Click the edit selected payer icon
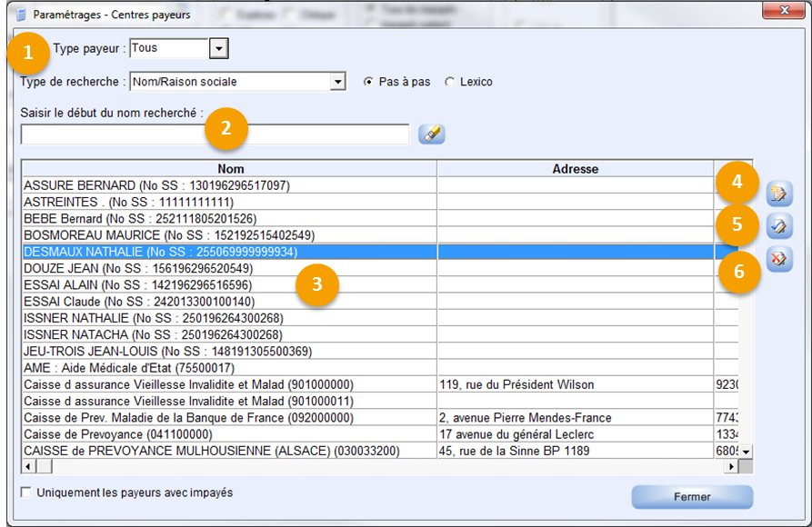This screenshot has width=812, height=527. (x=779, y=226)
